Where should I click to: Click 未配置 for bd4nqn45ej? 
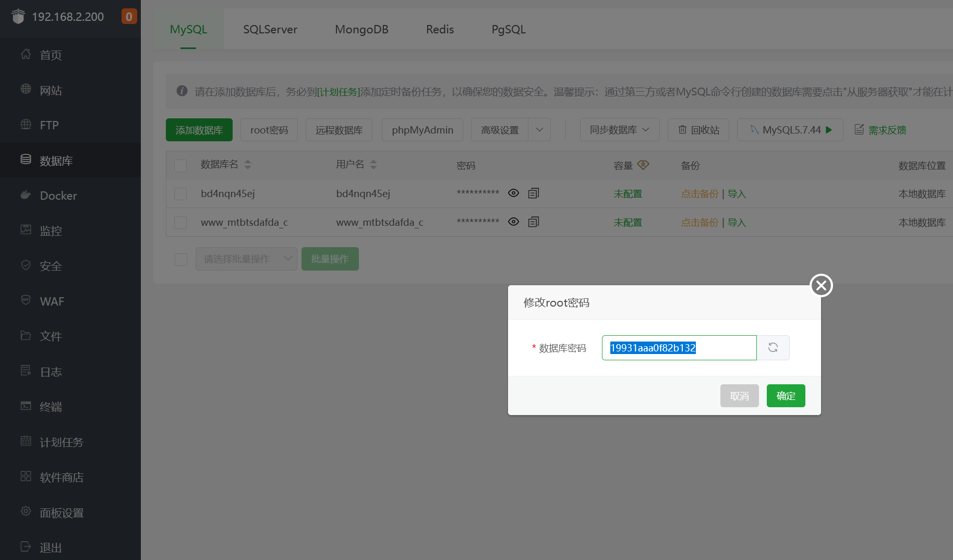click(628, 194)
